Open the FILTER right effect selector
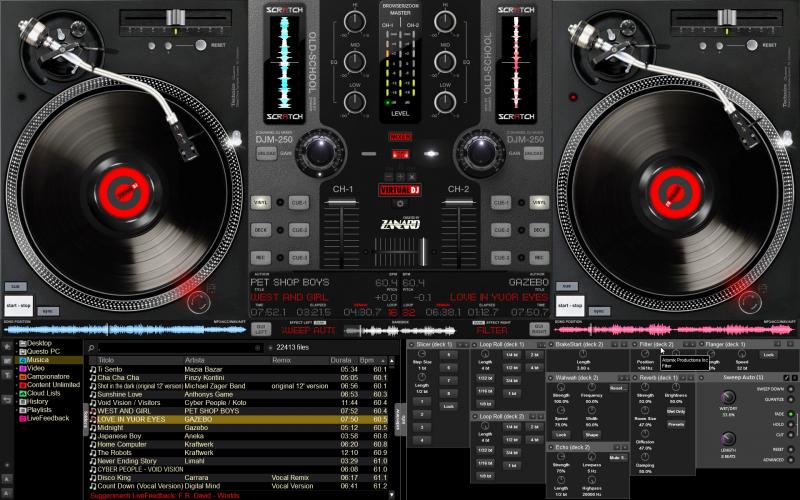The width and height of the screenshot is (800, 500). click(492, 331)
